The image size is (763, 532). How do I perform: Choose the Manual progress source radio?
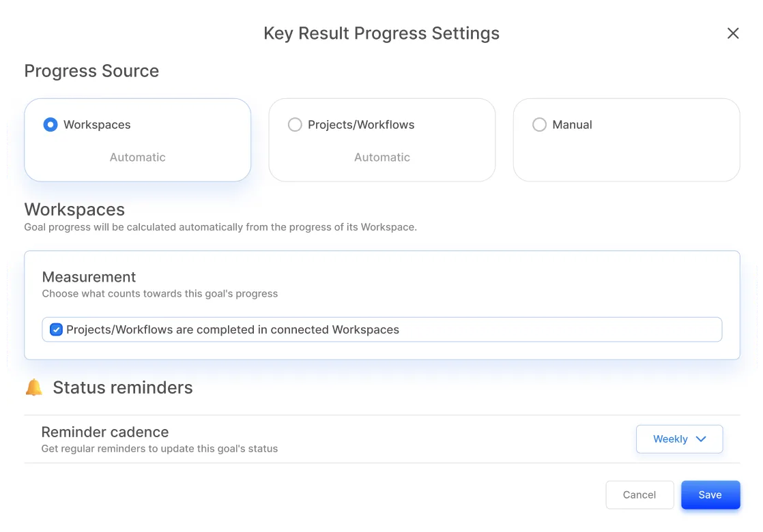tap(539, 125)
